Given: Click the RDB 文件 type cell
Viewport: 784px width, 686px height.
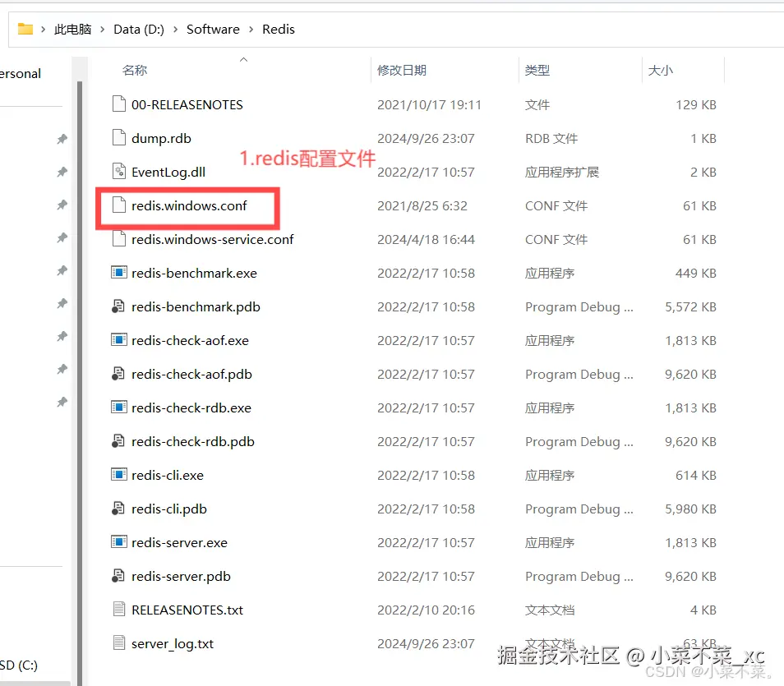Looking at the screenshot, I should pos(551,139).
